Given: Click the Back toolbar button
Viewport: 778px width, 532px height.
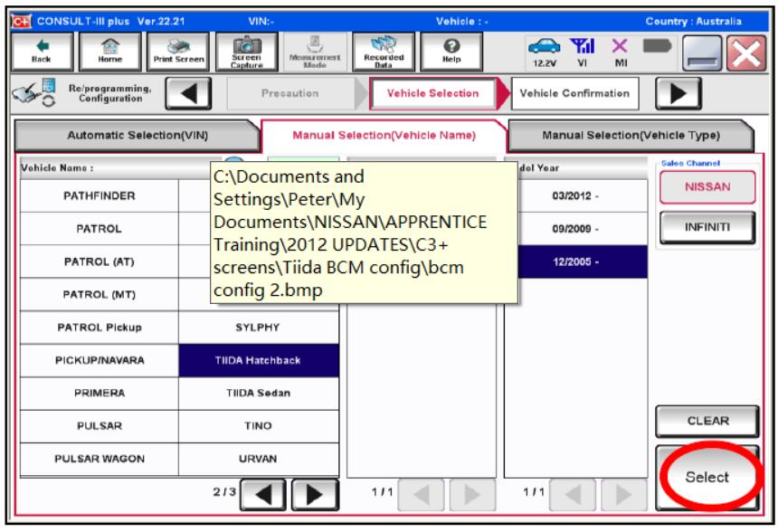Looking at the screenshot, I should (x=42, y=52).
